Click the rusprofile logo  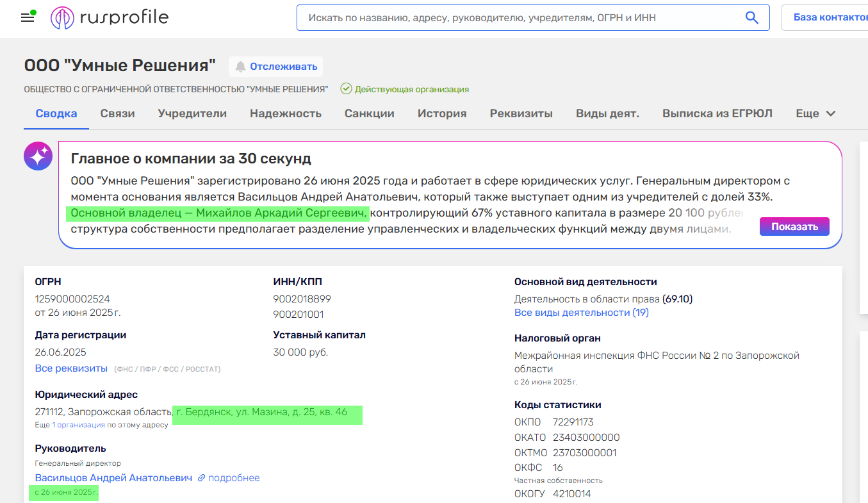pyautogui.click(x=110, y=17)
